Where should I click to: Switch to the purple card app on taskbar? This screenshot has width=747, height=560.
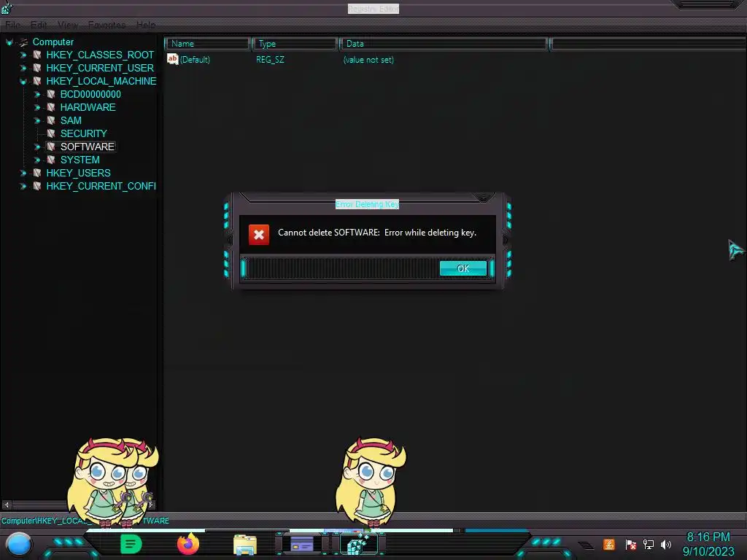[302, 544]
